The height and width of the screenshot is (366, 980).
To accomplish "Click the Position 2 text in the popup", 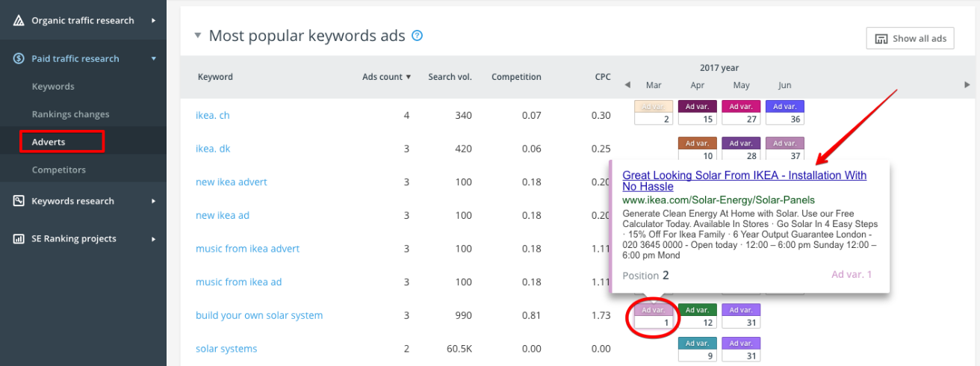I will click(645, 275).
